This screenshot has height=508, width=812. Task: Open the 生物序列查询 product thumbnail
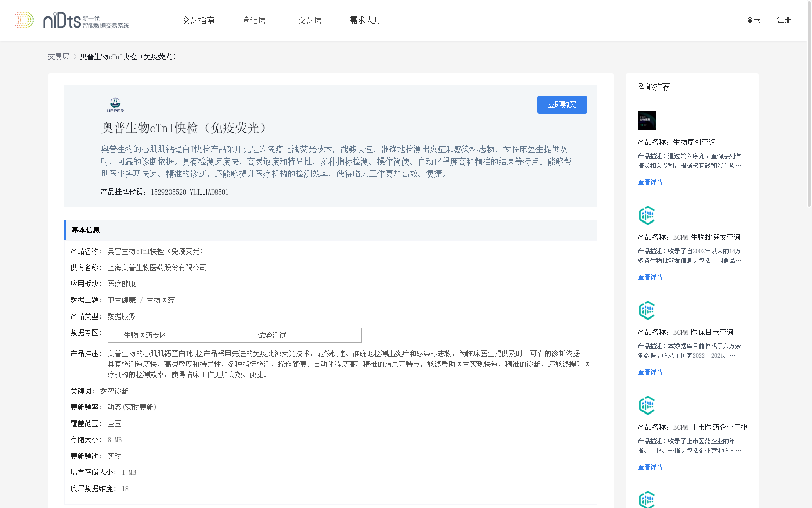[x=647, y=120]
